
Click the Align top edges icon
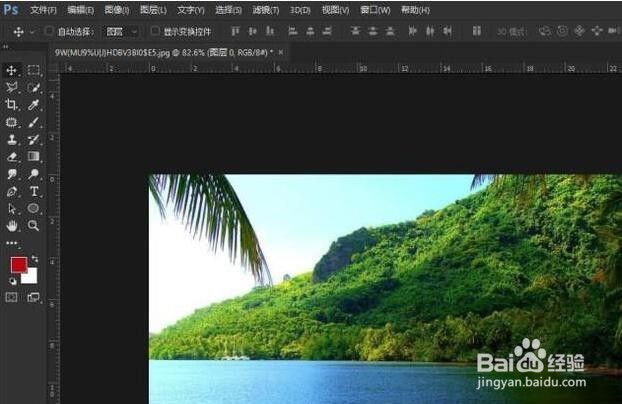tap(235, 31)
